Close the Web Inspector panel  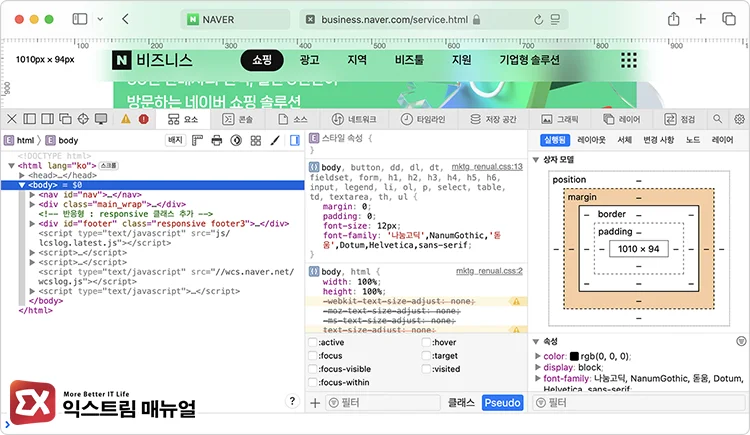tap(12, 119)
